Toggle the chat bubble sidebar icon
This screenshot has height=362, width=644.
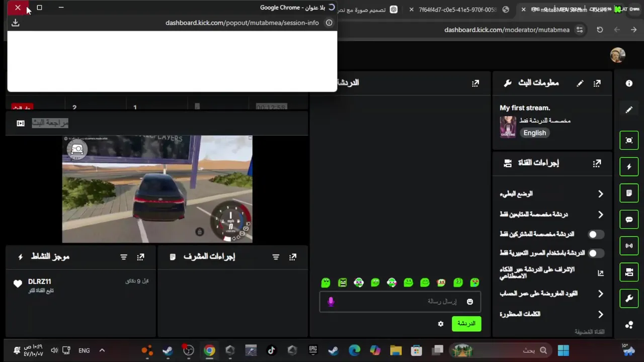coord(629,219)
